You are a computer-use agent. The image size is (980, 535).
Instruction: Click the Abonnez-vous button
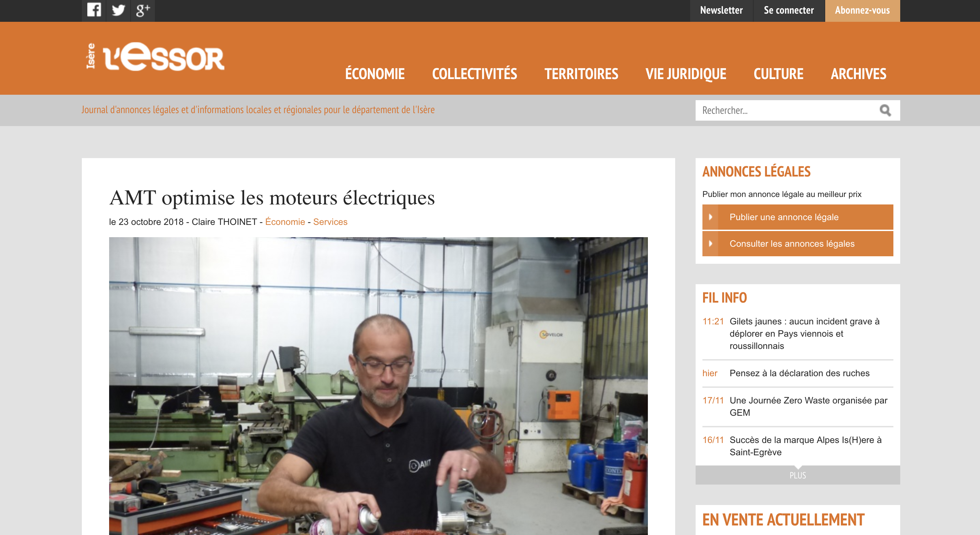[862, 11]
